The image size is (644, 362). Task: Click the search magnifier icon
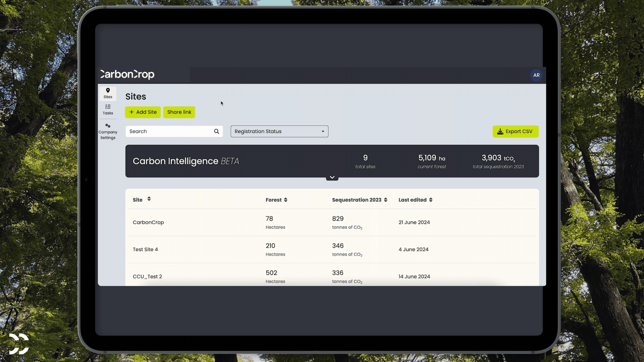click(x=216, y=131)
